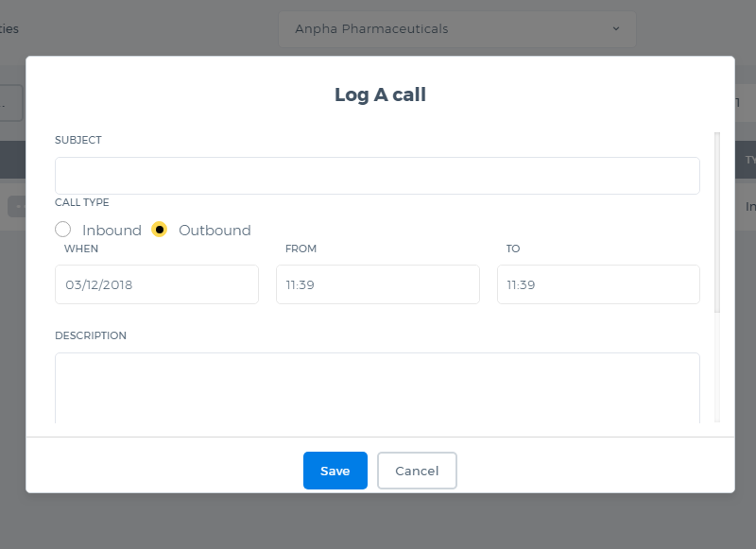Open the Anpha Pharmaceuticals dropdown
Screen dimensions: 756x549
[457, 29]
